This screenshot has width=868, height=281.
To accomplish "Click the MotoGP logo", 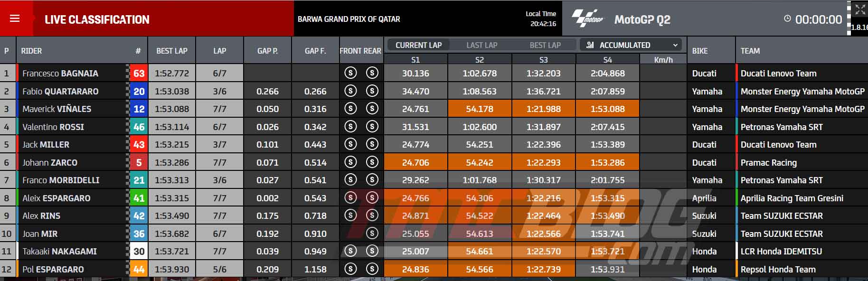I will [x=587, y=19].
